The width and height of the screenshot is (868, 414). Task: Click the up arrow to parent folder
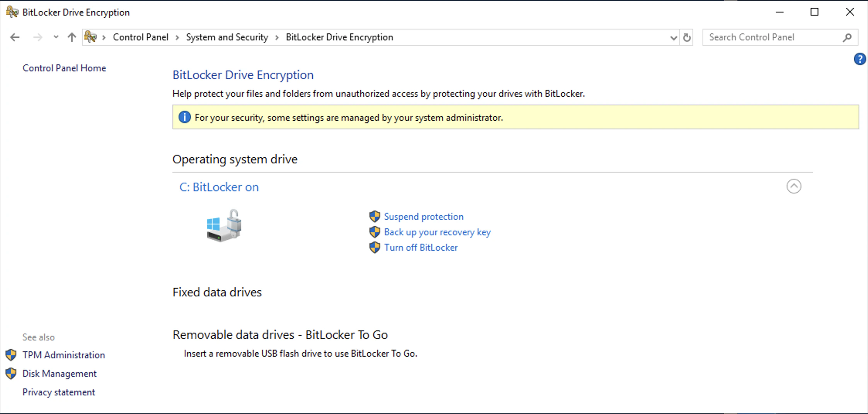(71, 37)
